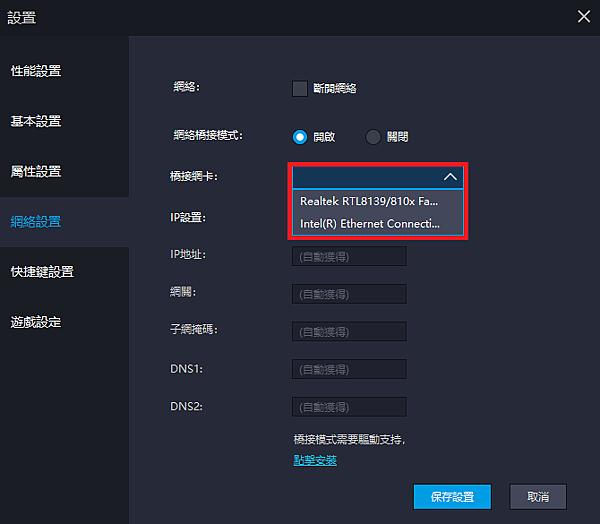Click the 取消 cancel button

(538, 497)
